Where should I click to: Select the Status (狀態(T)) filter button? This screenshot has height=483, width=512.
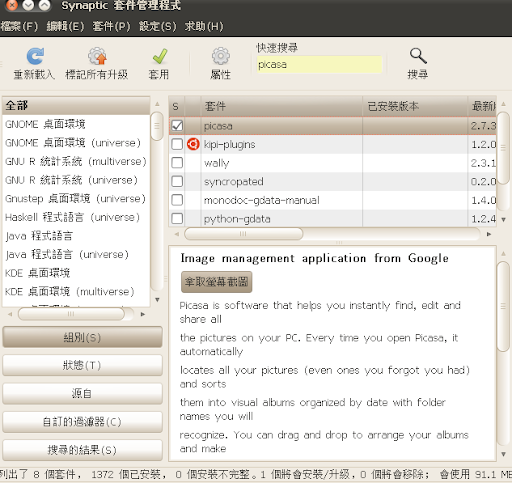[82, 365]
